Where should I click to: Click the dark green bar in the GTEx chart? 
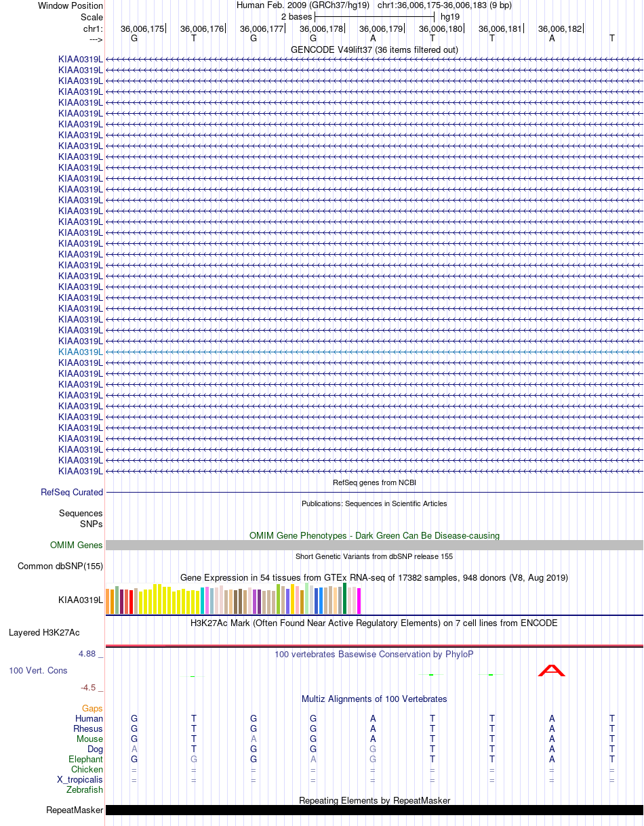click(x=345, y=598)
